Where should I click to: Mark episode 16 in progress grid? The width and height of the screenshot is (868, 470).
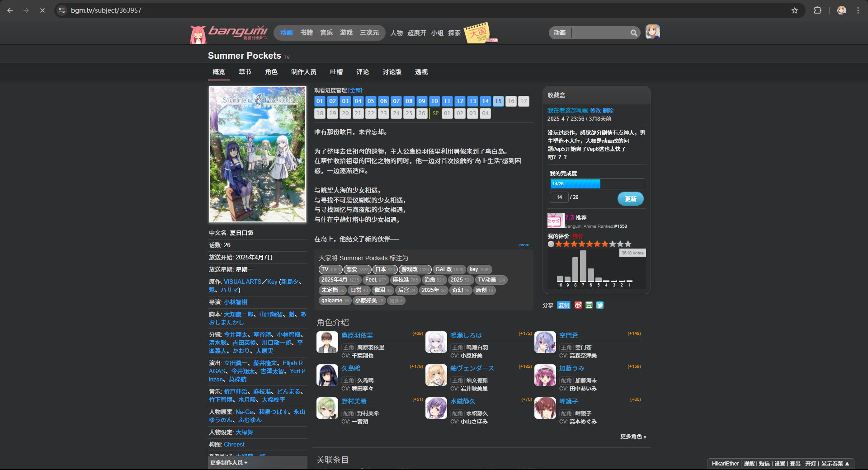coord(511,101)
